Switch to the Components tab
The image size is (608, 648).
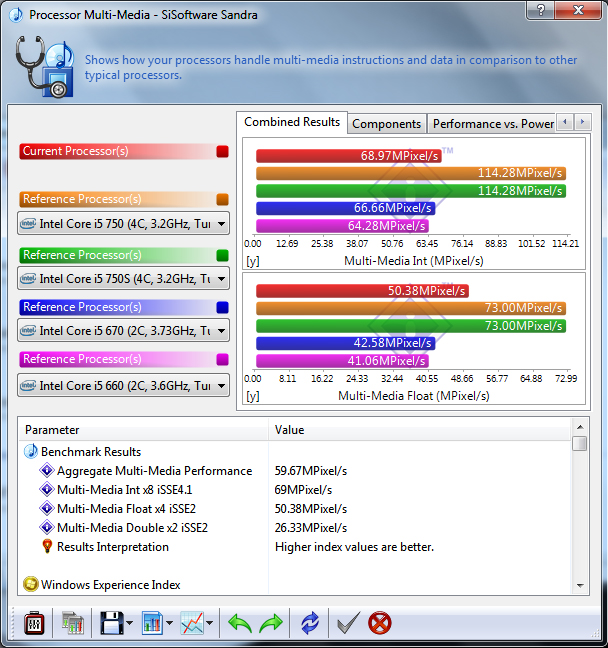tap(386, 124)
